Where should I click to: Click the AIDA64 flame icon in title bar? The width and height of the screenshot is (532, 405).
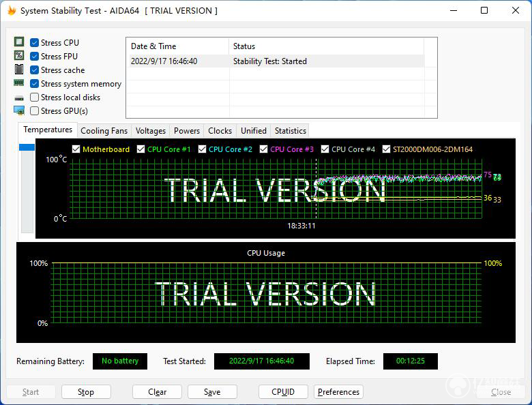click(12, 10)
